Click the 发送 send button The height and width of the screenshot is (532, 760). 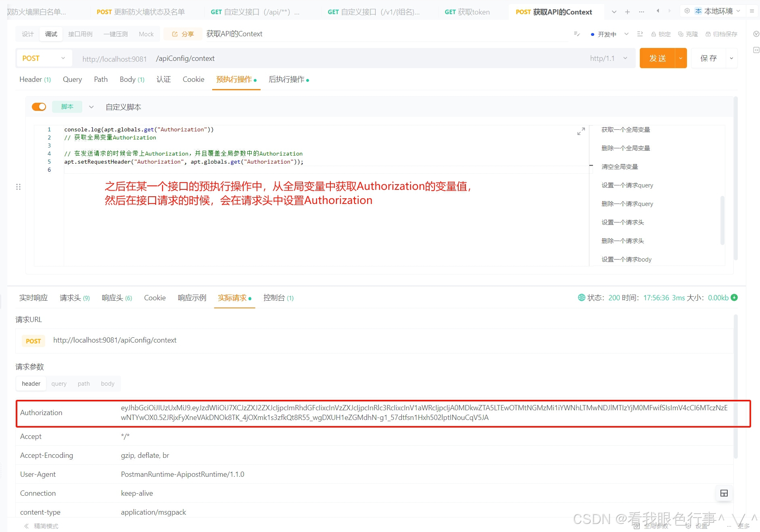click(x=657, y=58)
